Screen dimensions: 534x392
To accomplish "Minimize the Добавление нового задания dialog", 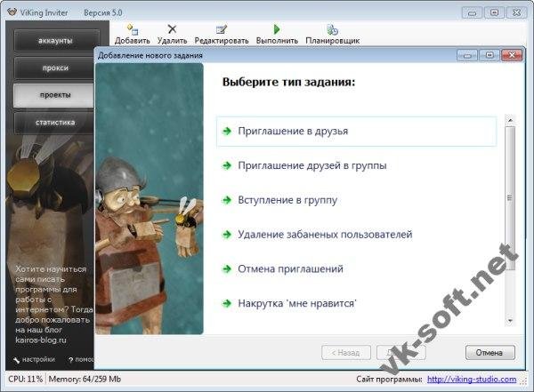I will point(467,55).
